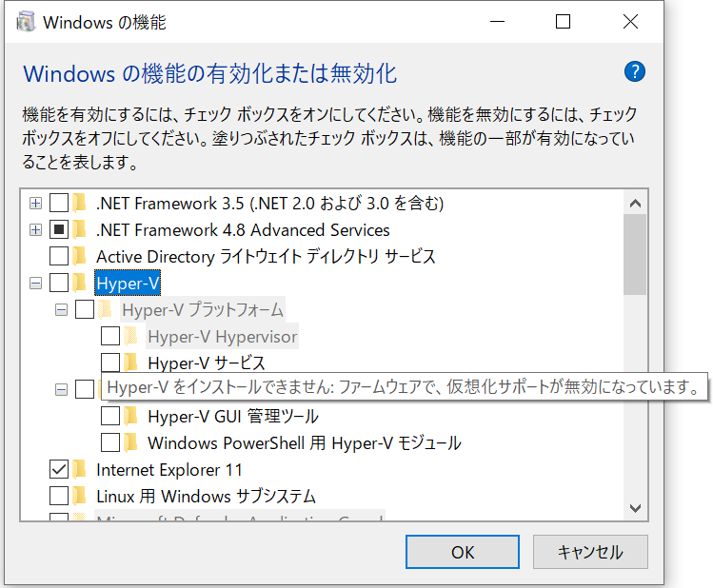Click folder icon beside .NET Framework 4.8
This screenshot has height=588, width=713.
coord(80,229)
